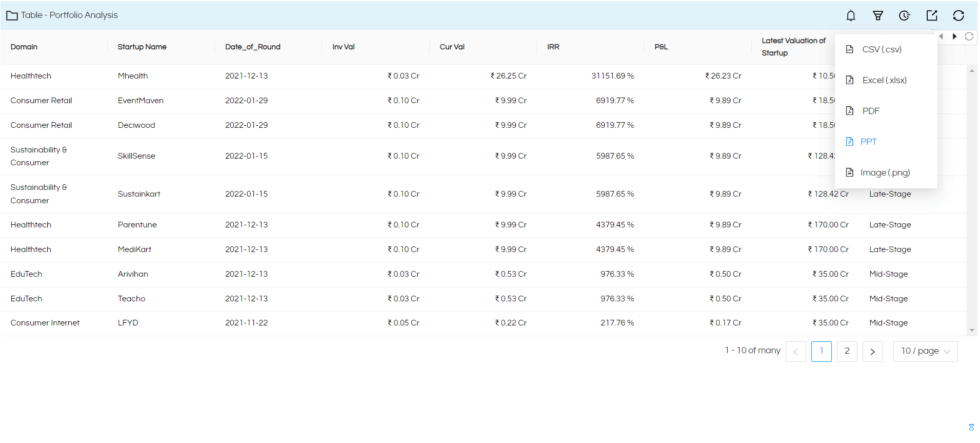Click the PPT file icon
Image resolution: width=980 pixels, height=443 pixels.
(x=850, y=142)
